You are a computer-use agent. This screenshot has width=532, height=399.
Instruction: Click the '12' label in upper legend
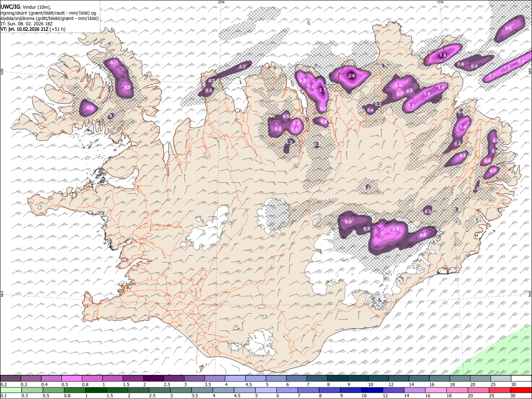tap(392, 384)
